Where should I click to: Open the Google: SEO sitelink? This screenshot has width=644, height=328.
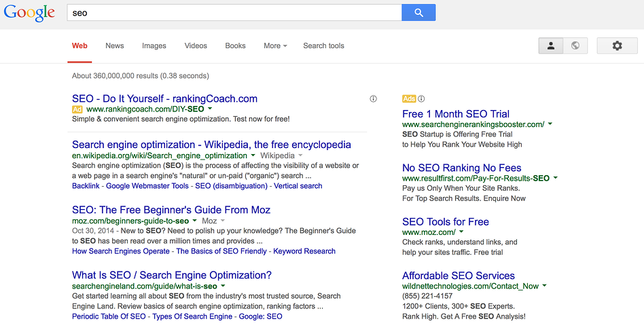[x=260, y=316]
